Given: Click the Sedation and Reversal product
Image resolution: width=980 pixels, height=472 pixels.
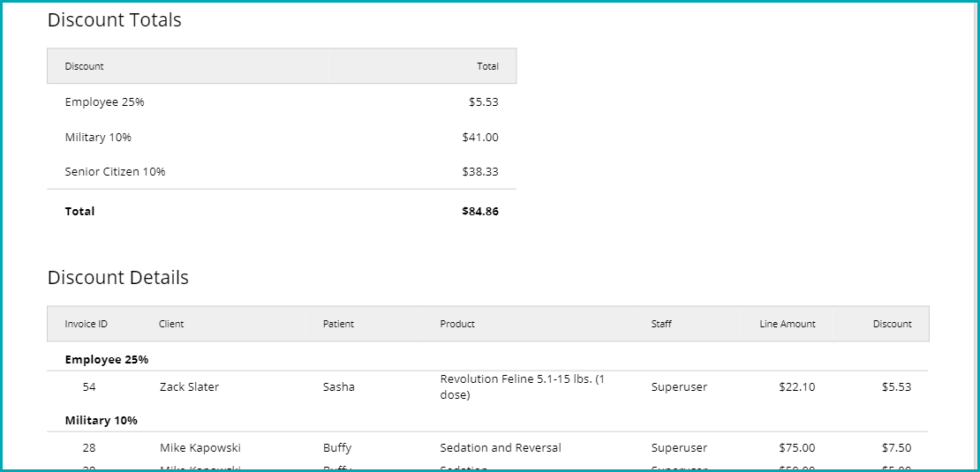Looking at the screenshot, I should click(500, 448).
